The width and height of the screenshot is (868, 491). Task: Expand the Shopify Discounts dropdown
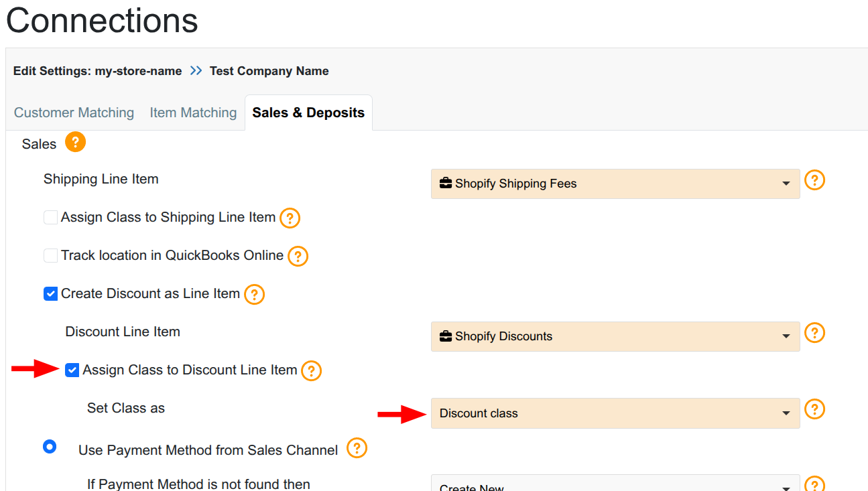[x=615, y=336]
